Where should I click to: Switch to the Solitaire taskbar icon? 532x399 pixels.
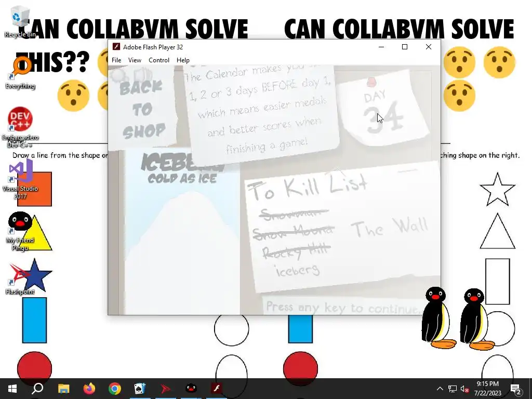click(x=140, y=389)
